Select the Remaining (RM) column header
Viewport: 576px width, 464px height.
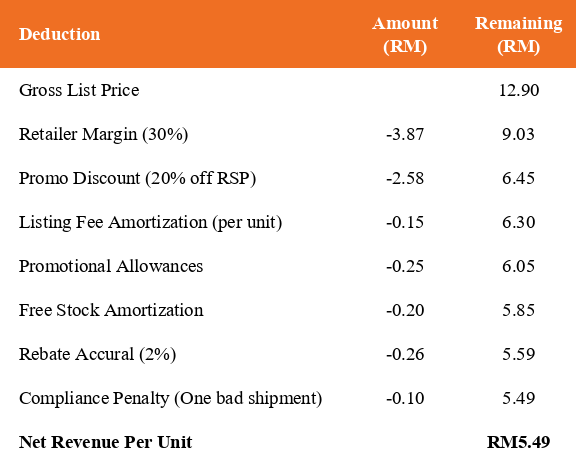tap(518, 35)
